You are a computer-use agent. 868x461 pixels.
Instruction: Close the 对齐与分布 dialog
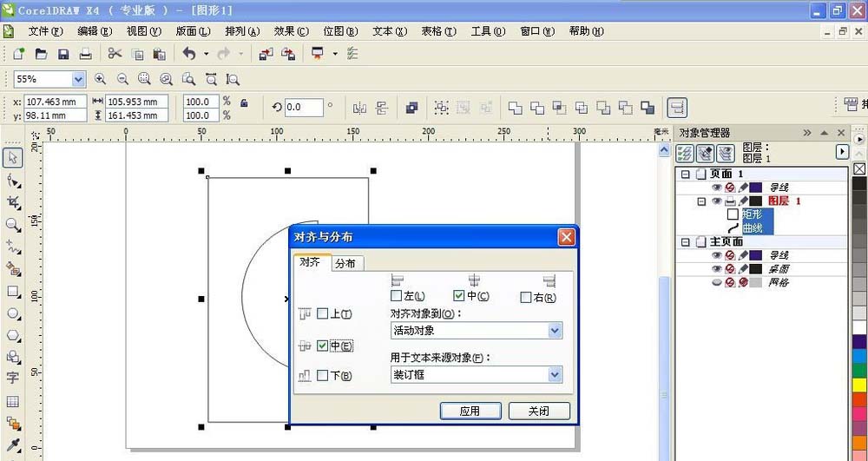coord(566,237)
